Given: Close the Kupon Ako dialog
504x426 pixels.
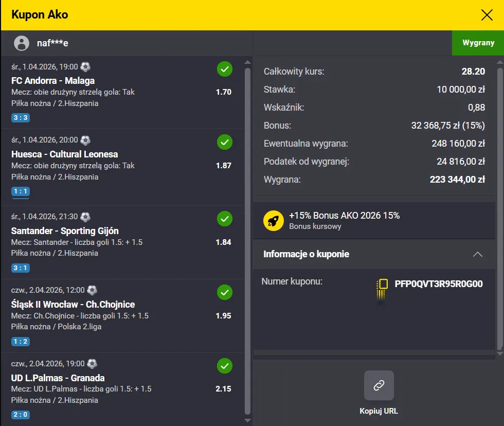Looking at the screenshot, I should [x=487, y=15].
